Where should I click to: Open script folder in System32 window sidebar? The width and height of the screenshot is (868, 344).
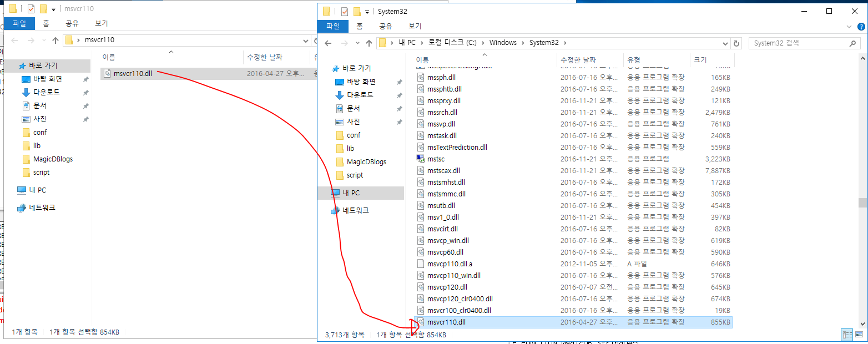(x=355, y=175)
